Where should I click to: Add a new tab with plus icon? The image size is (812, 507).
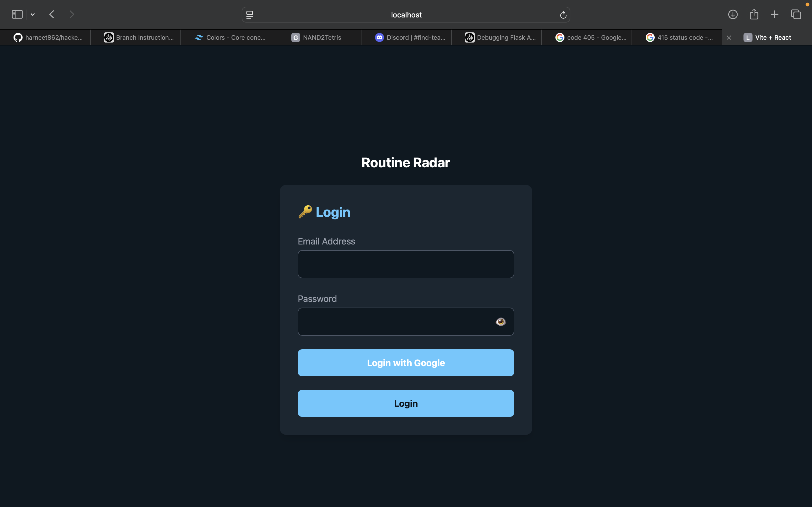[775, 14]
